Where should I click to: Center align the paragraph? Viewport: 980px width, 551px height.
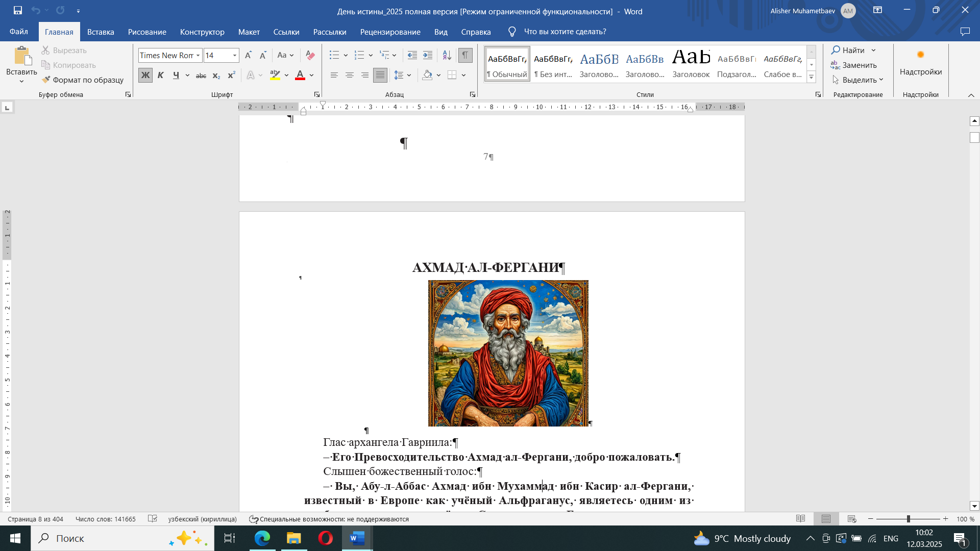point(350,76)
